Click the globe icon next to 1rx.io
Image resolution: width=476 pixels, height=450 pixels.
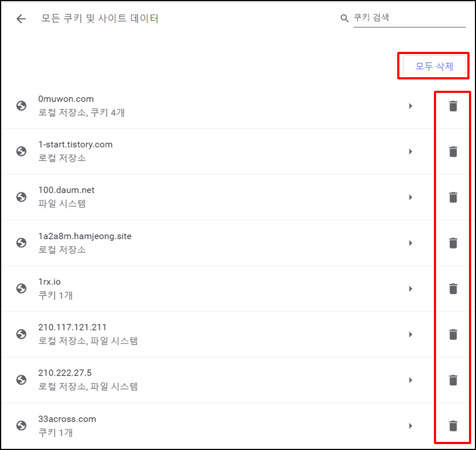point(22,288)
